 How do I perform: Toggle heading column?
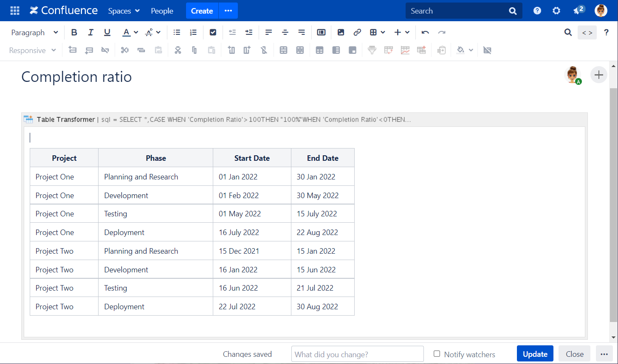(x=336, y=50)
